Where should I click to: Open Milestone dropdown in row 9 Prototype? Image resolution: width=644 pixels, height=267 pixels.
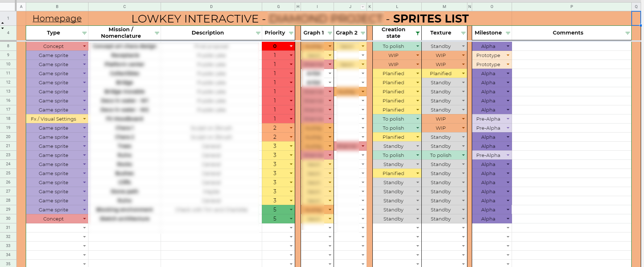coord(508,55)
